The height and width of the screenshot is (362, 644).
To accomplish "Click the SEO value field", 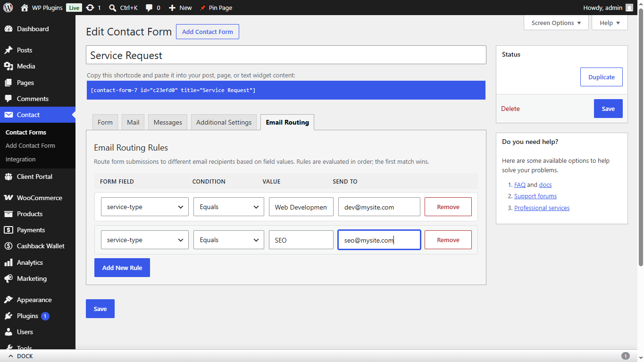I will click(301, 240).
